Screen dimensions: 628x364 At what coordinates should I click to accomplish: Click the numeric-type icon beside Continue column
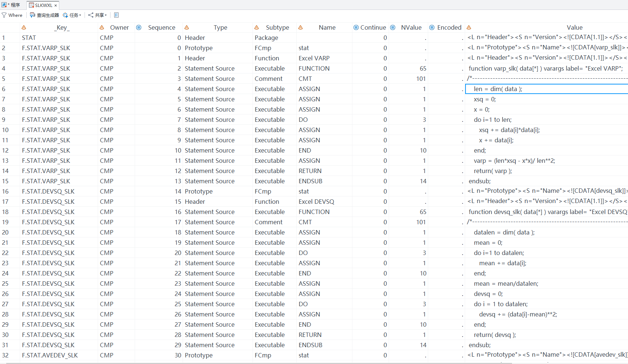pyautogui.click(x=356, y=27)
